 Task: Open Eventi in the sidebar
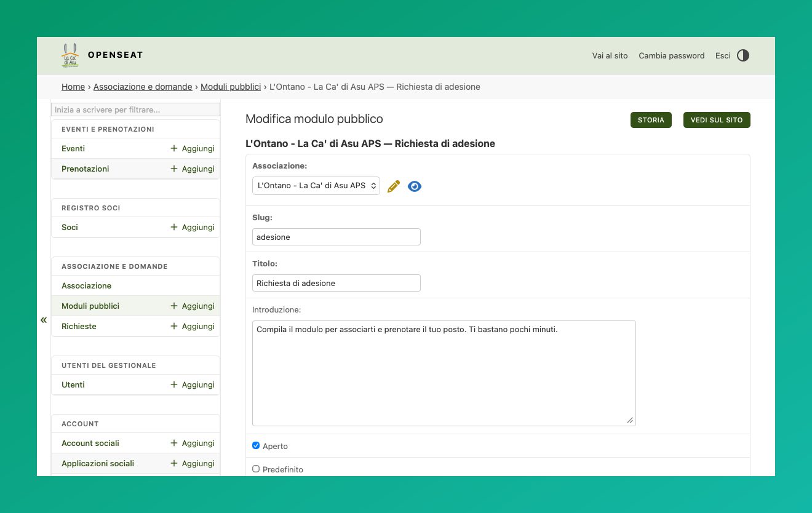tap(73, 148)
